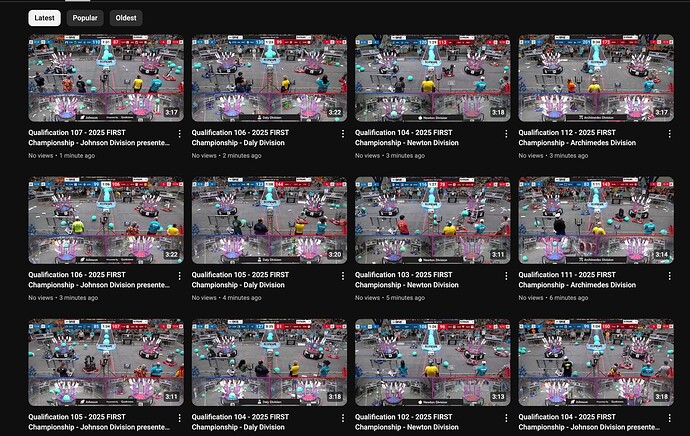Screen dimensions: 690x436
Task: Follow the Qualification 104 Newton Division title
Action: 407,138
